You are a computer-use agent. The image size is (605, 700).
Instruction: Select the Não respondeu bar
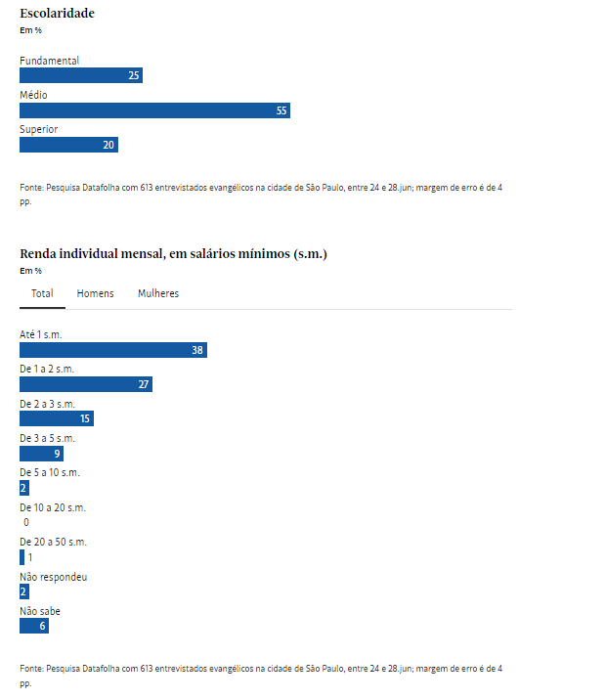(24, 591)
